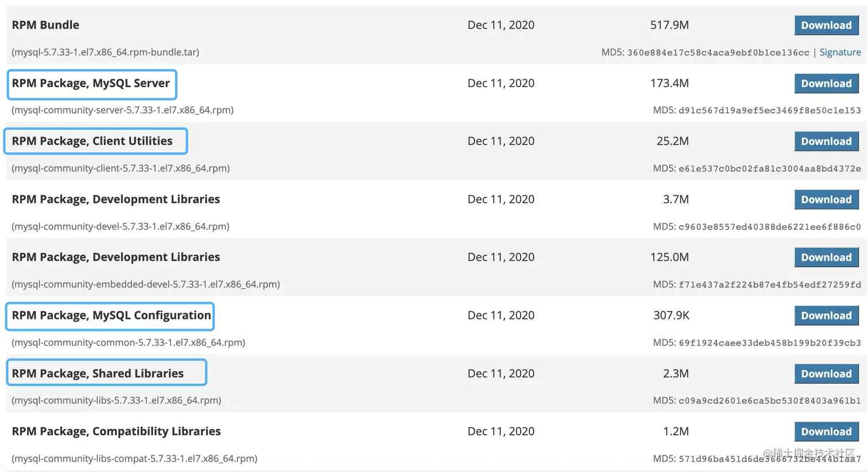
Task: Click the "RPM Package, Client Utilities" title
Action: pyautogui.click(x=92, y=141)
